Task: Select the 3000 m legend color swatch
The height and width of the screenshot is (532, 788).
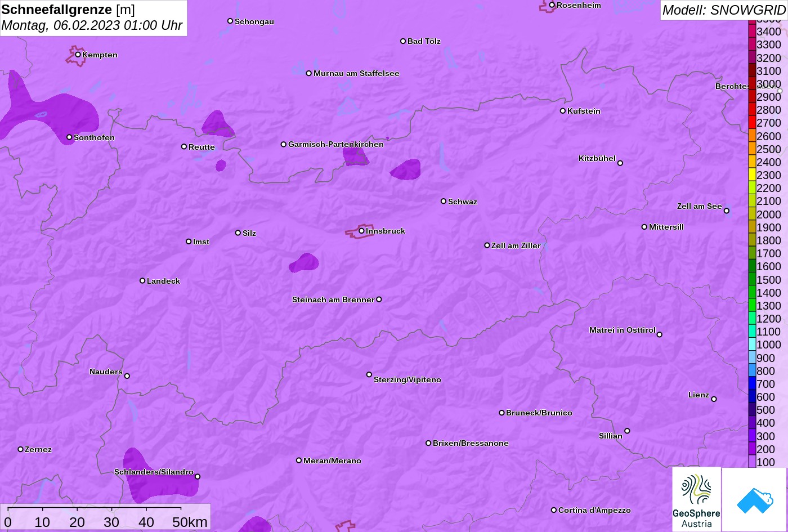Action: [x=752, y=84]
